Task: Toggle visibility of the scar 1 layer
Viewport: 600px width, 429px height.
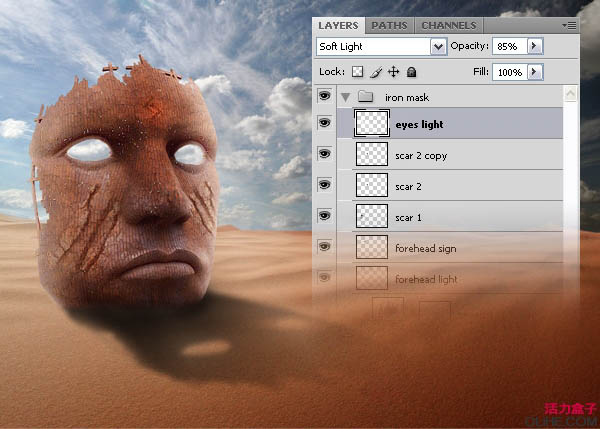Action: point(324,216)
